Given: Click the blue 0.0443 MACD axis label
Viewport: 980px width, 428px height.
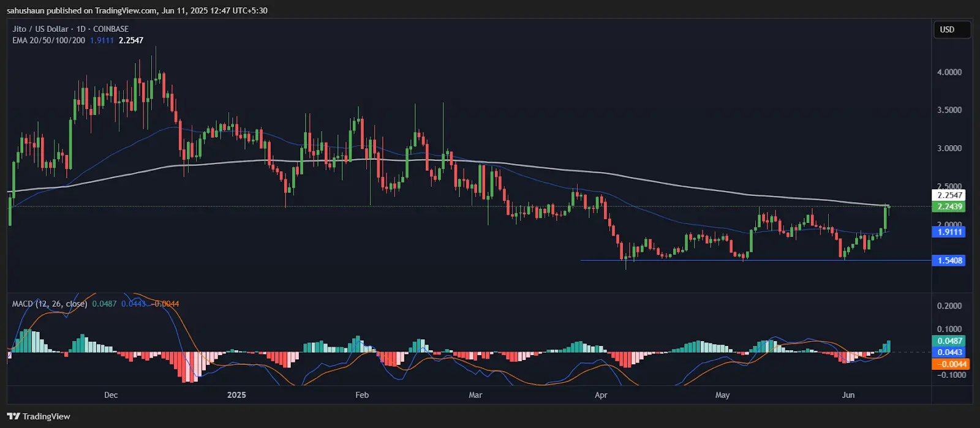Looking at the screenshot, I should tap(949, 352).
